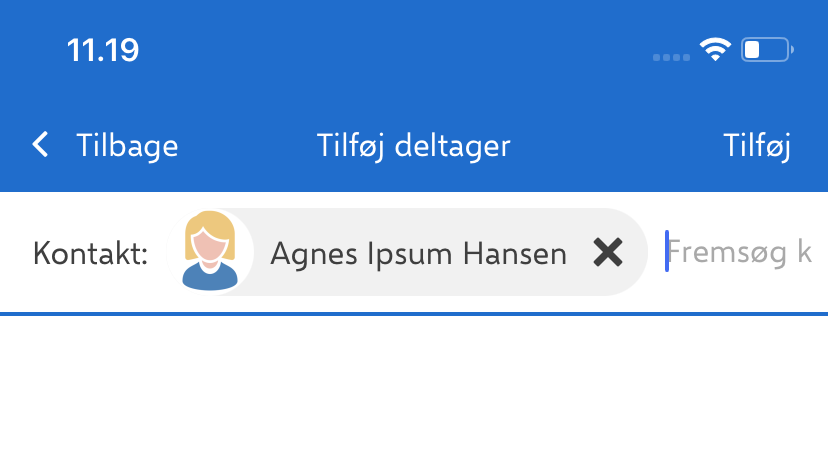The width and height of the screenshot is (828, 461).
Task: Click the Kontakt: label
Action: [90, 254]
